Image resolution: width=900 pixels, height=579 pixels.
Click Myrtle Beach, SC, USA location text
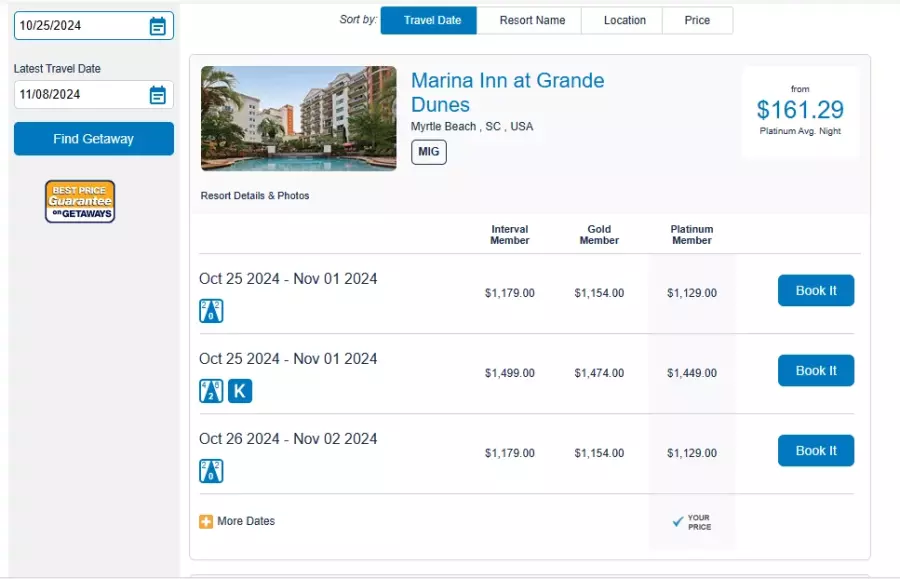pyautogui.click(x=472, y=126)
